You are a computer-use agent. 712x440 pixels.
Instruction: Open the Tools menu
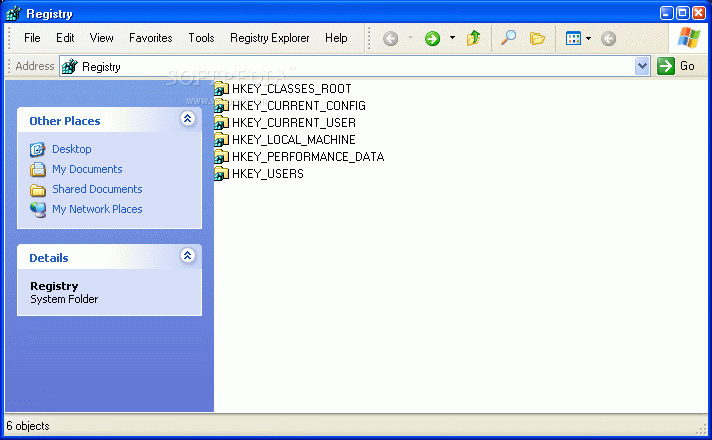click(201, 38)
